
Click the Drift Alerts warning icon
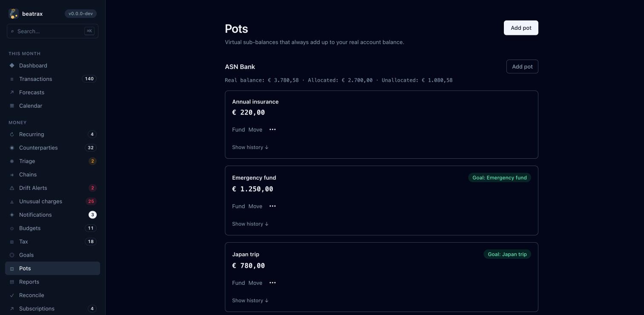point(12,188)
